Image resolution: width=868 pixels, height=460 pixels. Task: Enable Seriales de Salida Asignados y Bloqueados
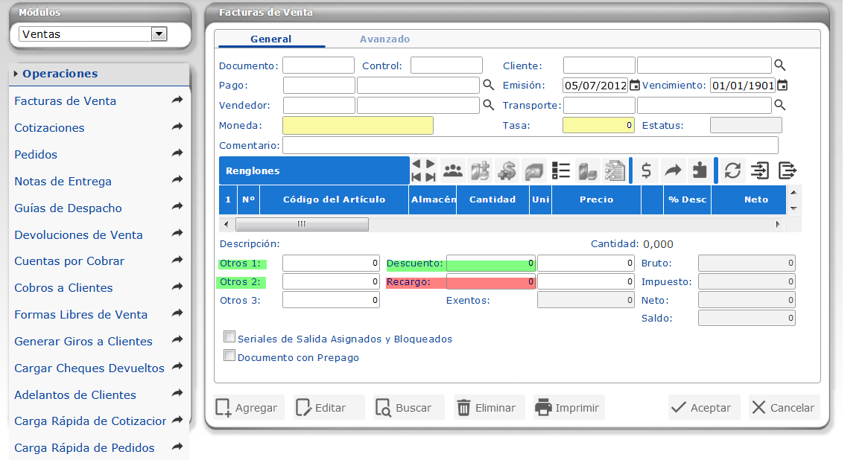point(229,337)
